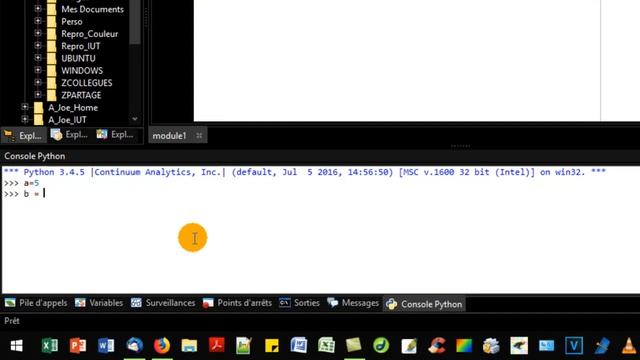Expand the Mes Documents folder node
Image resolution: width=640 pixels, height=360 pixels.
tap(38, 9)
